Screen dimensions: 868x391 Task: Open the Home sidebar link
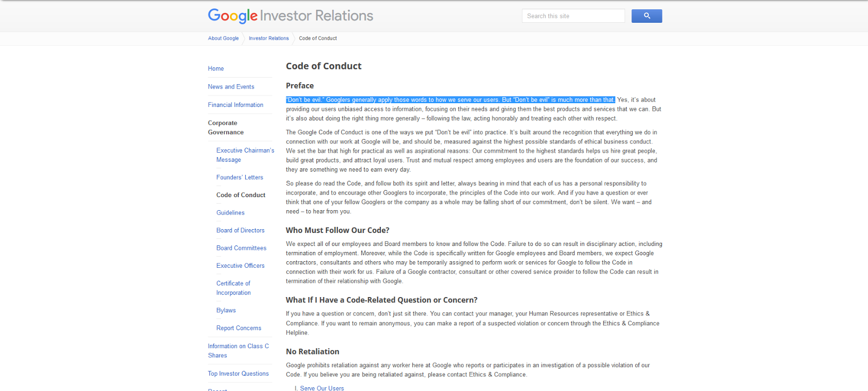(216, 69)
